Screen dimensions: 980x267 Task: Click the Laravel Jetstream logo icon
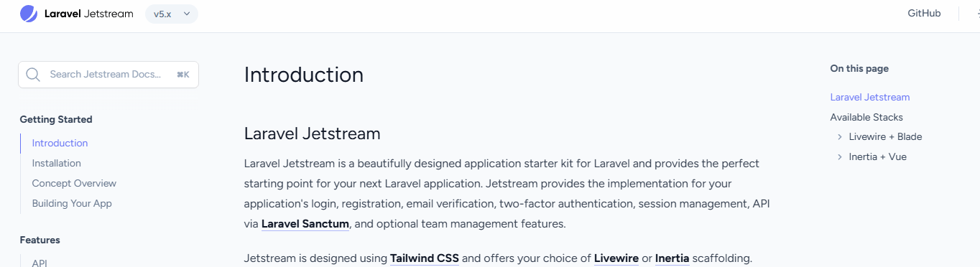(x=29, y=13)
